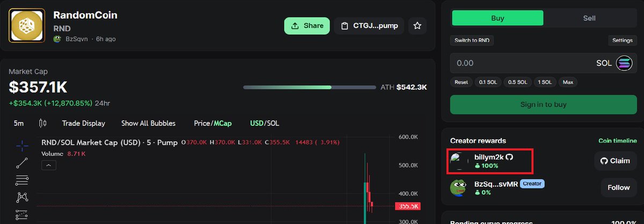644x224 pixels.
Task: Follow creator BzSq...svMR
Action: tap(619, 187)
